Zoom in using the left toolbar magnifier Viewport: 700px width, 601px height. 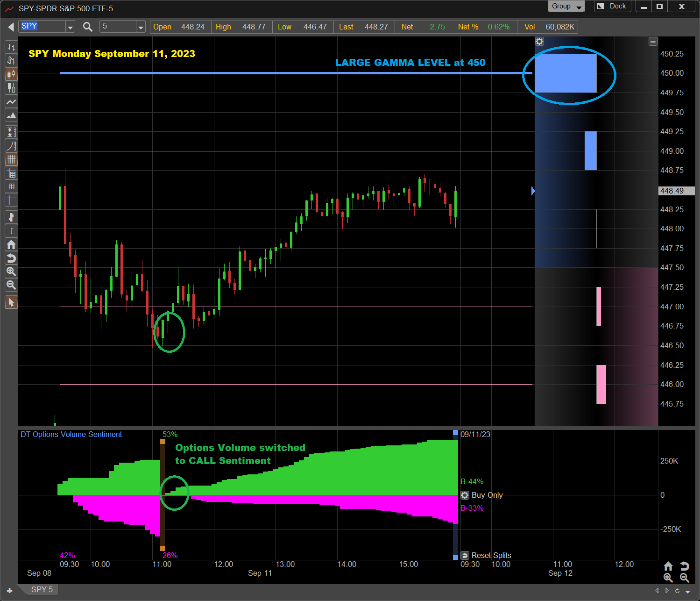(x=11, y=272)
